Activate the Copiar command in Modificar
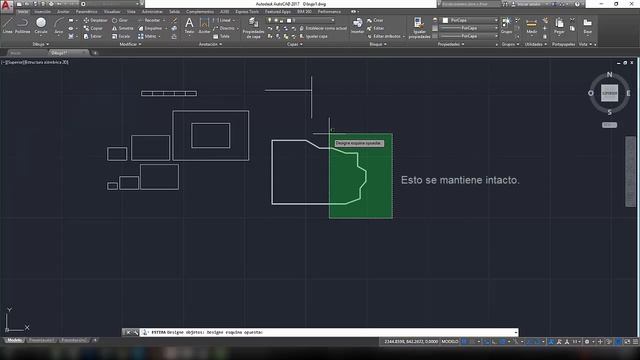640x360 pixels. pos(93,28)
